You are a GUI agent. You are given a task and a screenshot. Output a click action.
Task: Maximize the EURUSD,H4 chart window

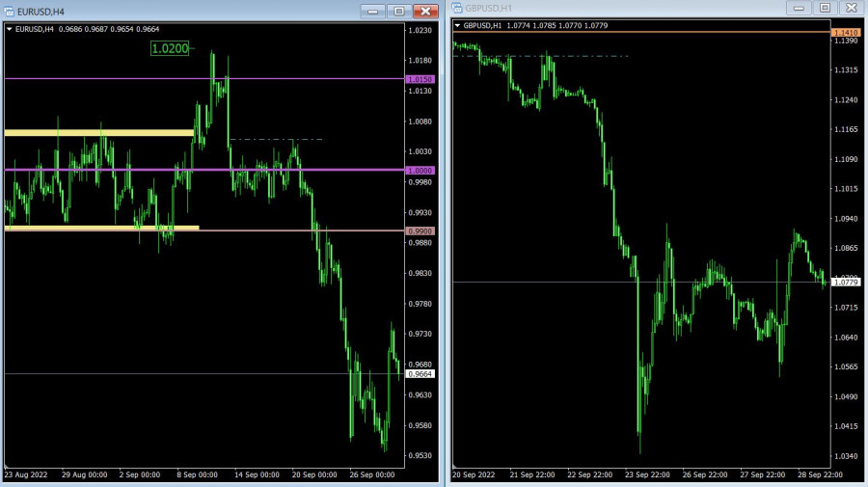(399, 11)
